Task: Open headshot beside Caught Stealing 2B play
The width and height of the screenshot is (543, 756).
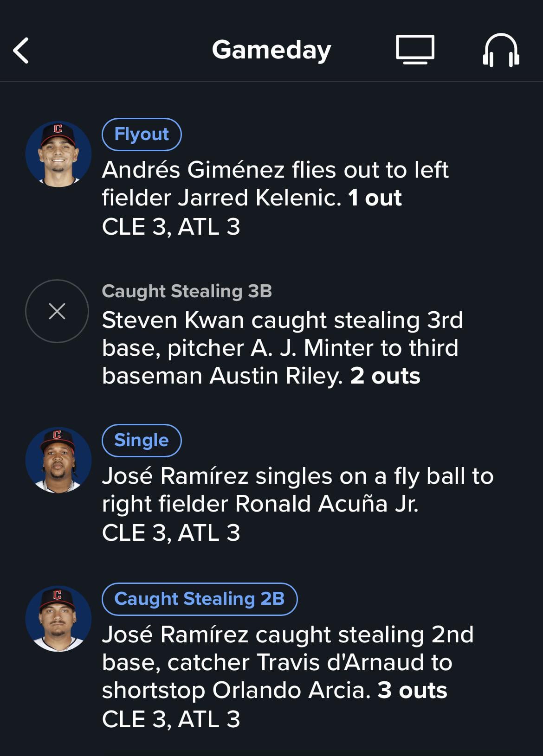Action: pyautogui.click(x=58, y=619)
